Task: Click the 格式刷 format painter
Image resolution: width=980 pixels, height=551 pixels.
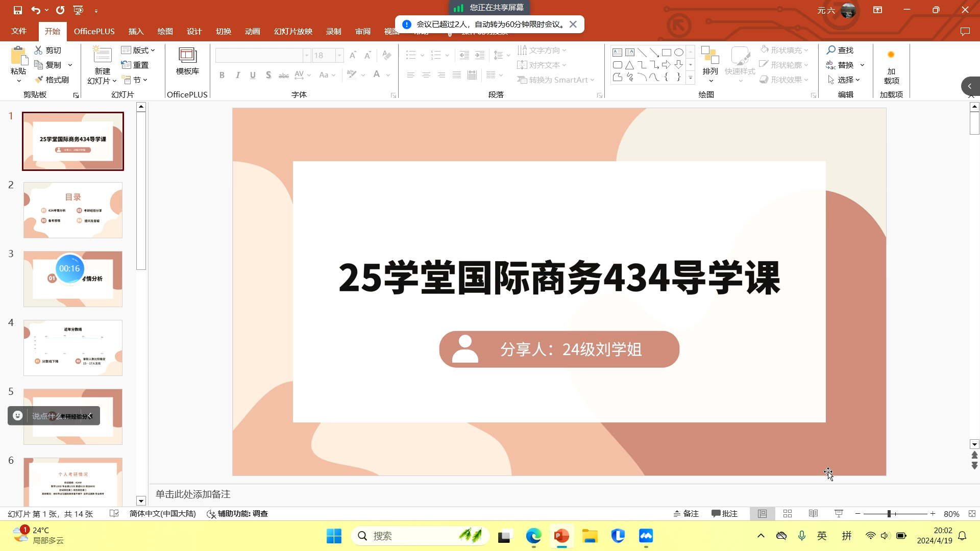Action: point(52,80)
